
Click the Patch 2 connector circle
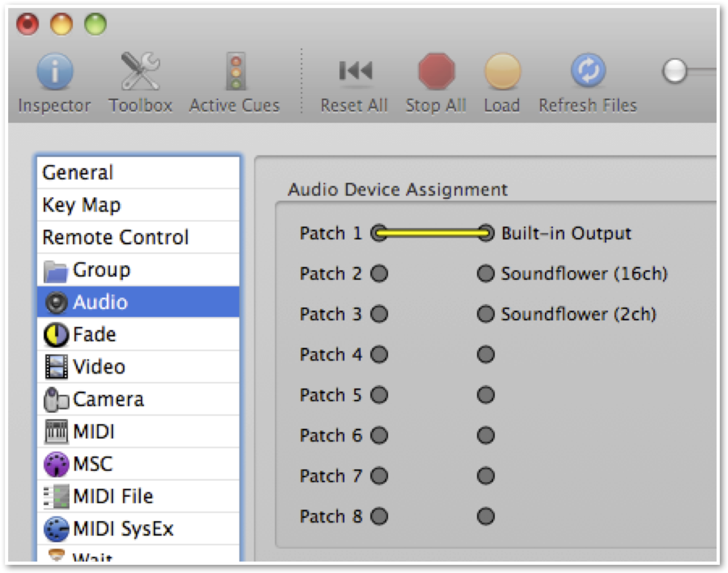379,274
